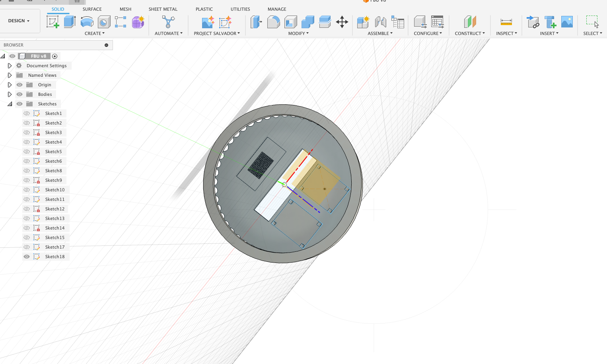The height and width of the screenshot is (364, 607).
Task: Toggle visibility of FBU v8 component
Action: [x=12, y=56]
